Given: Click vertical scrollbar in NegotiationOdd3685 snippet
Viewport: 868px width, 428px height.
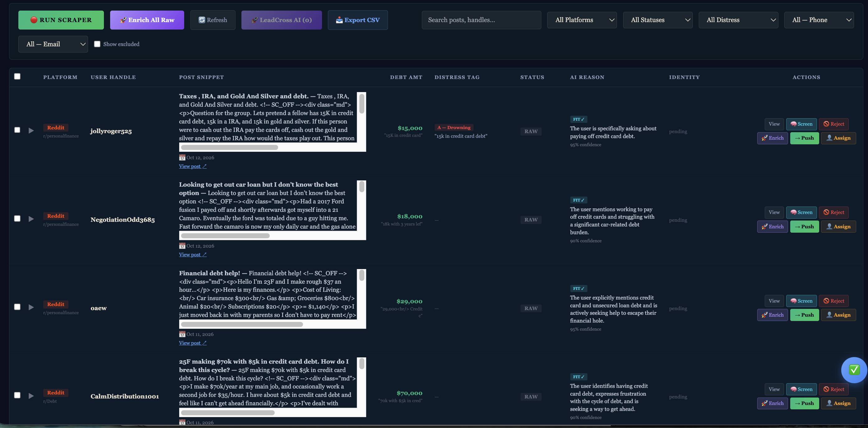Looking at the screenshot, I should [x=362, y=187].
